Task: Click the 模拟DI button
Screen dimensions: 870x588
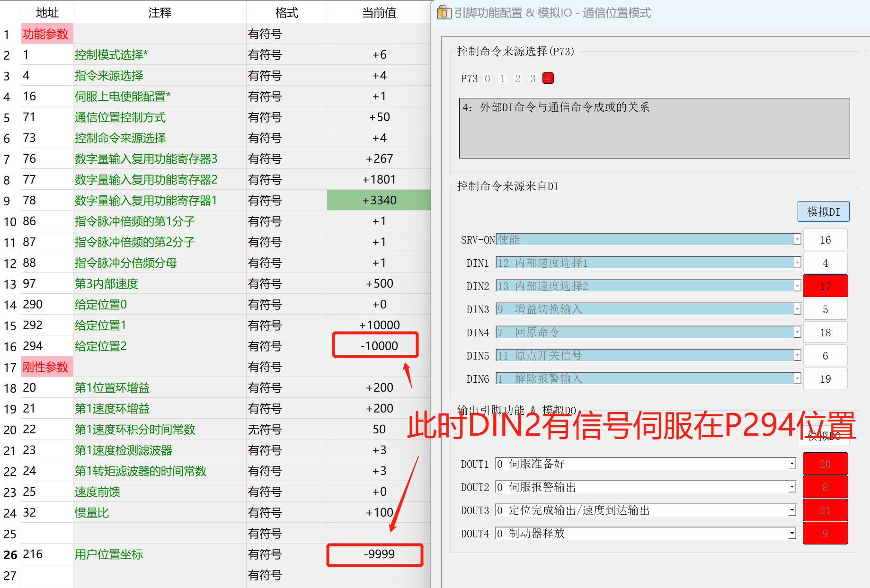Action: coord(823,211)
